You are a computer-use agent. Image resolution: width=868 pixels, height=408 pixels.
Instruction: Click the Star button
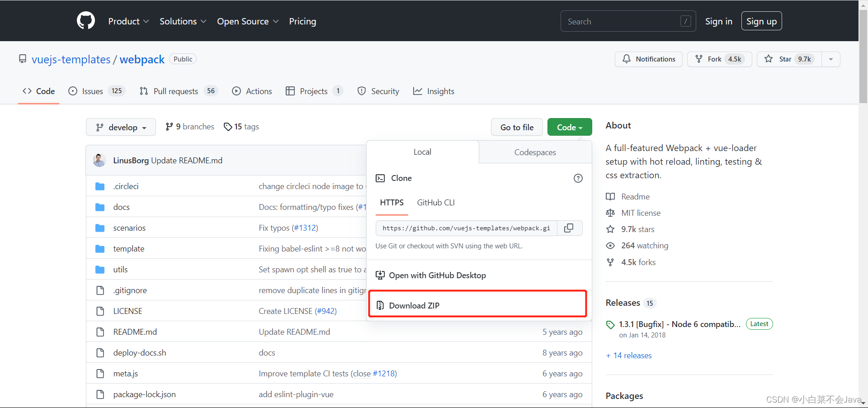tap(789, 59)
